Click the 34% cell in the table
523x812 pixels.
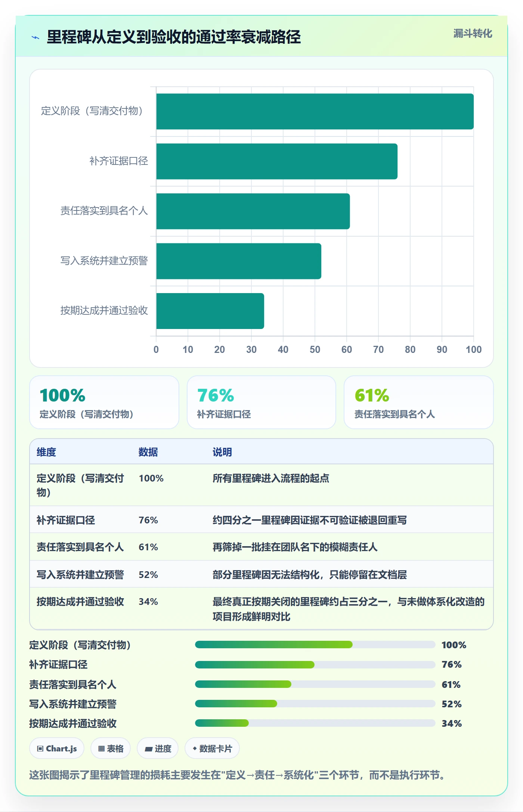148,602
